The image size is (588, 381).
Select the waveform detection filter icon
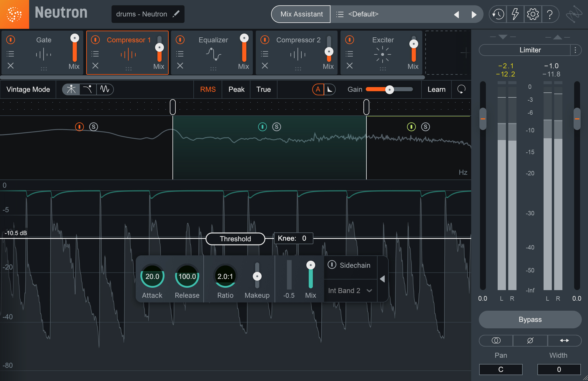coord(105,89)
